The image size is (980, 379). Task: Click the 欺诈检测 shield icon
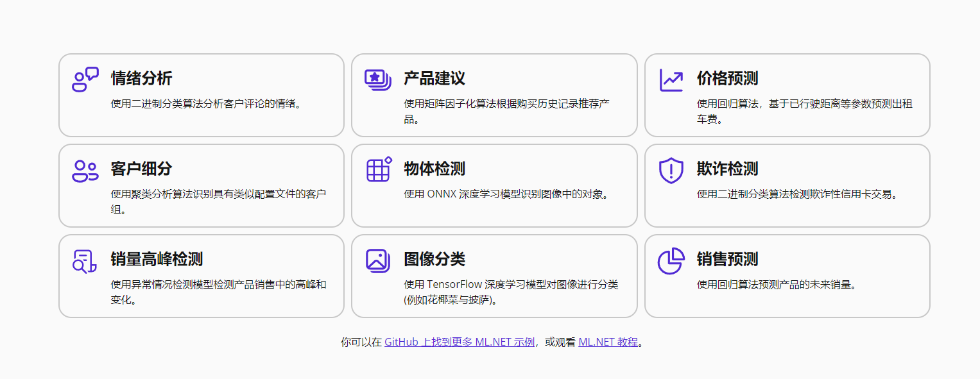pos(670,170)
